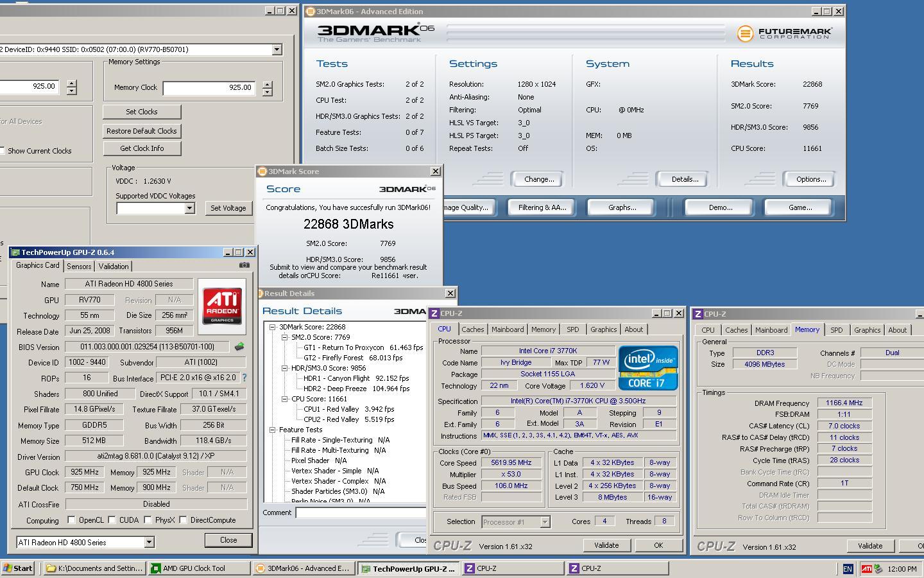Switch to the Sensors tab in GPU-Z

(78, 266)
